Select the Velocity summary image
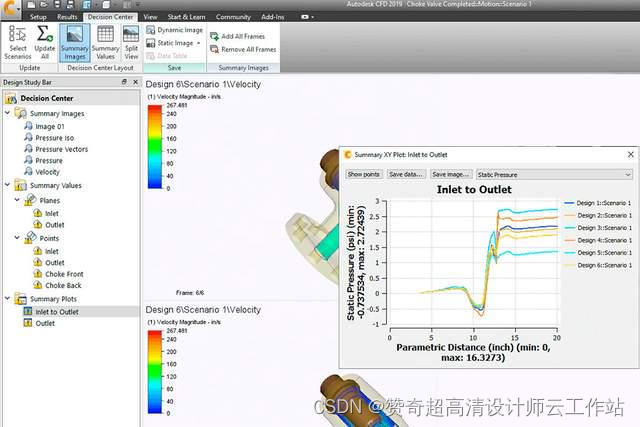 tap(42, 172)
